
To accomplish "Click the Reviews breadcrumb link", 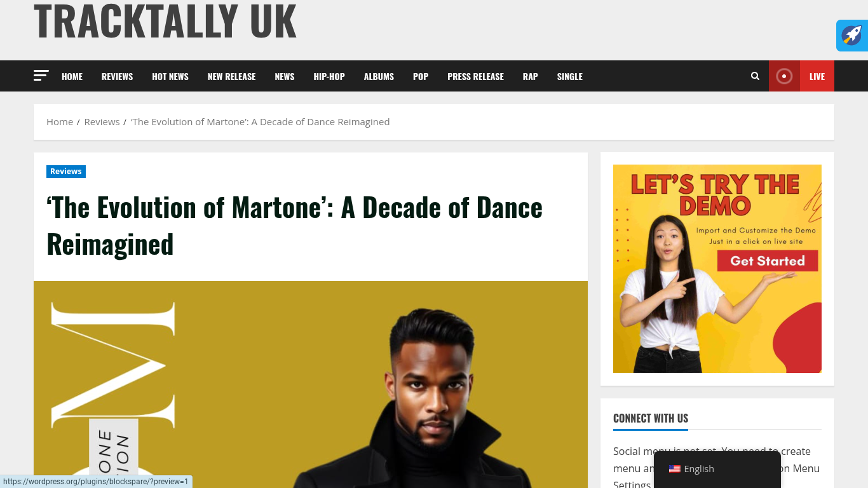I will pyautogui.click(x=102, y=122).
